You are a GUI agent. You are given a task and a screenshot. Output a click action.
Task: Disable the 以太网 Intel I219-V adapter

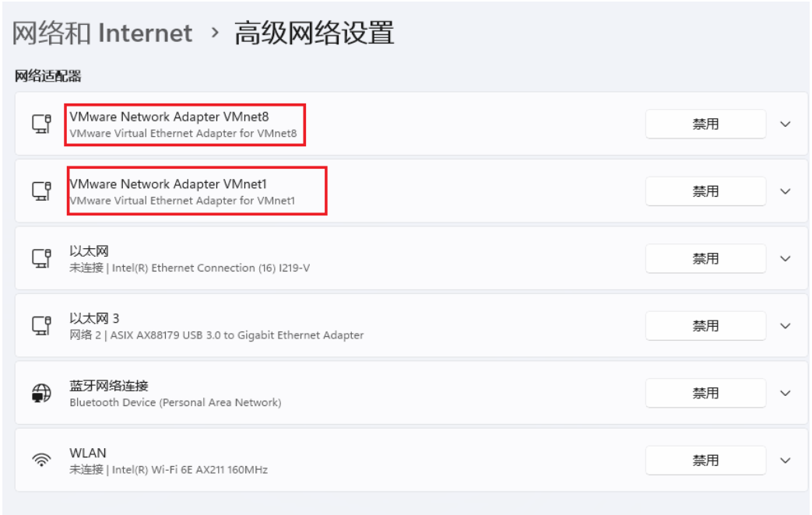point(705,258)
